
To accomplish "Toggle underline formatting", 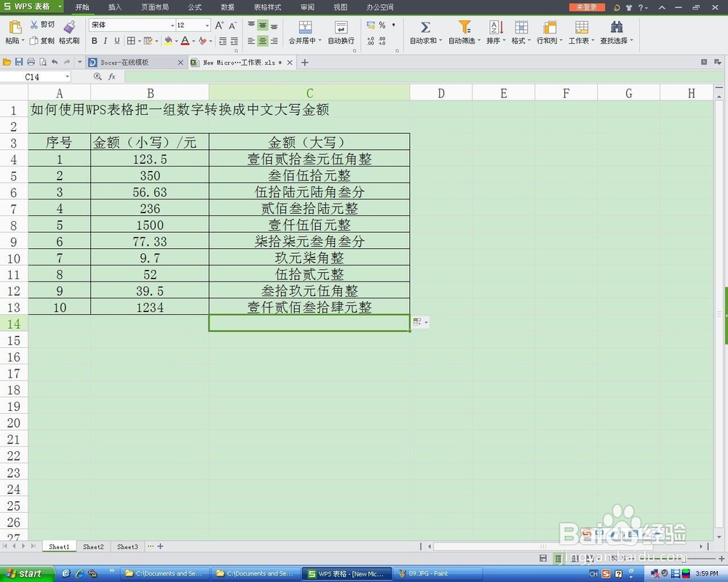I will (x=116, y=40).
